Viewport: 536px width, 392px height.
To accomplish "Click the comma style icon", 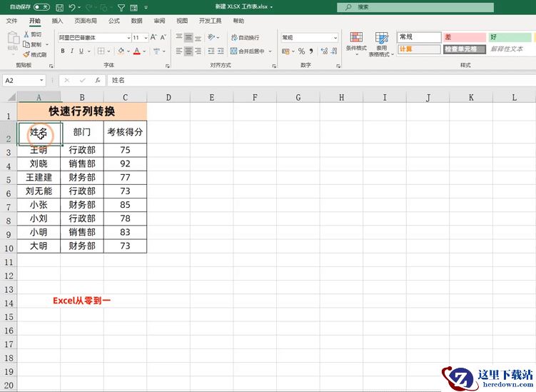I will point(311,51).
